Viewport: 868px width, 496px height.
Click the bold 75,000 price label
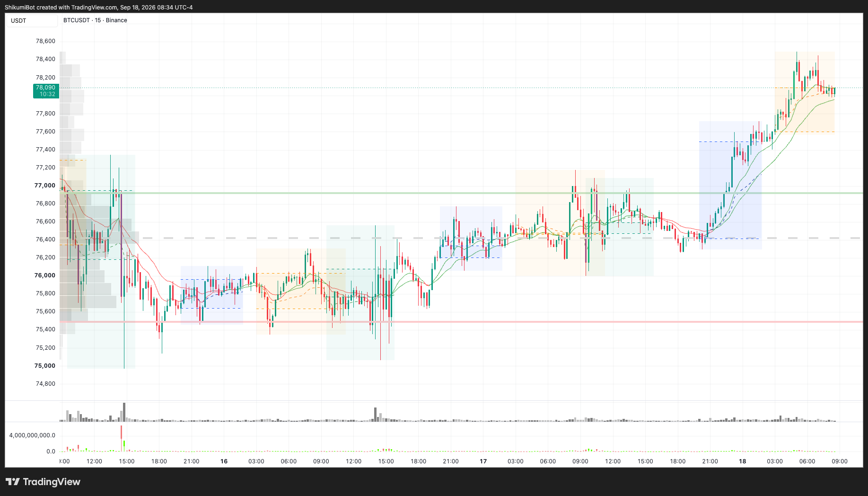tap(45, 366)
